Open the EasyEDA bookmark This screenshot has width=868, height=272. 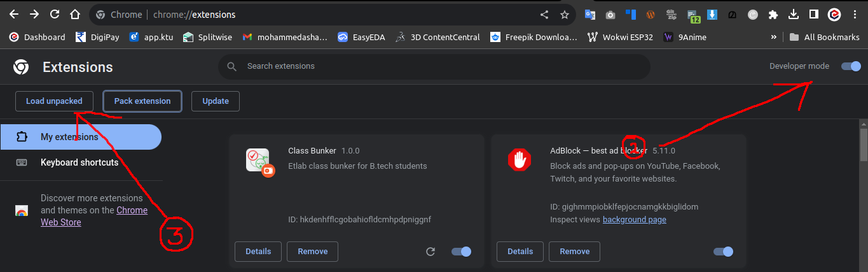tap(361, 37)
